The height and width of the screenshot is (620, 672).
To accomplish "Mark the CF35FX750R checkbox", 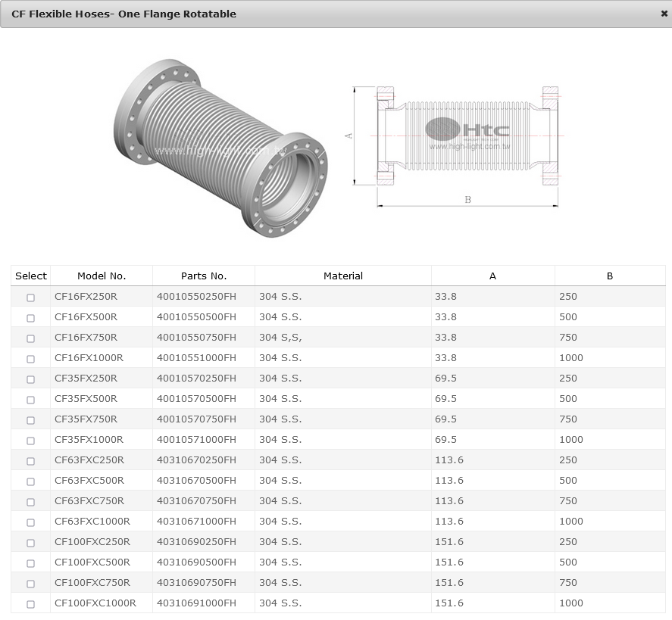I will pos(31,420).
